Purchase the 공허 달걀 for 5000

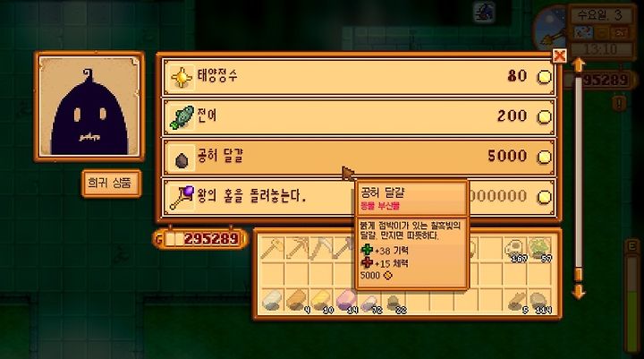coord(359,157)
